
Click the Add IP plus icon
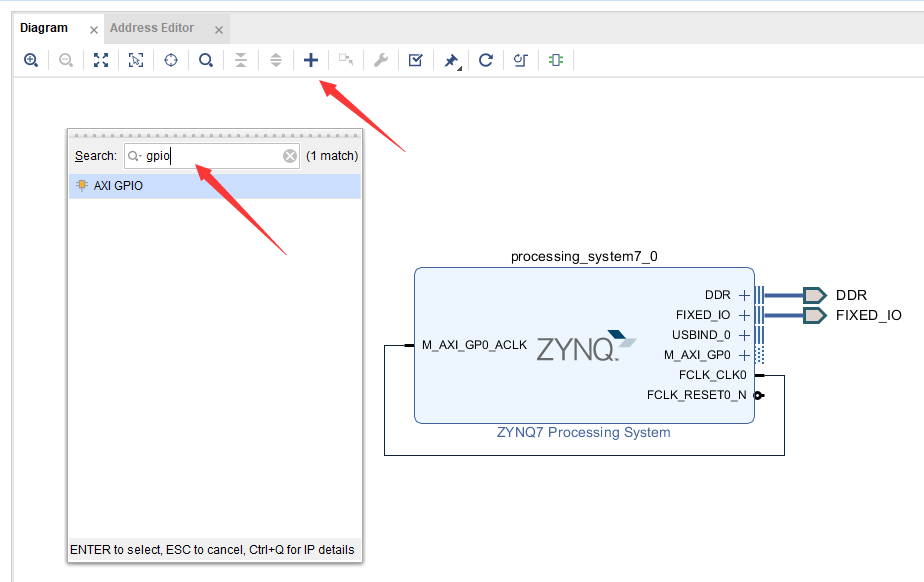(311, 60)
